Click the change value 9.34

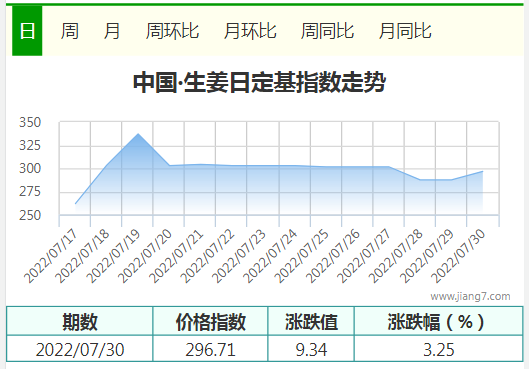[x=311, y=349]
